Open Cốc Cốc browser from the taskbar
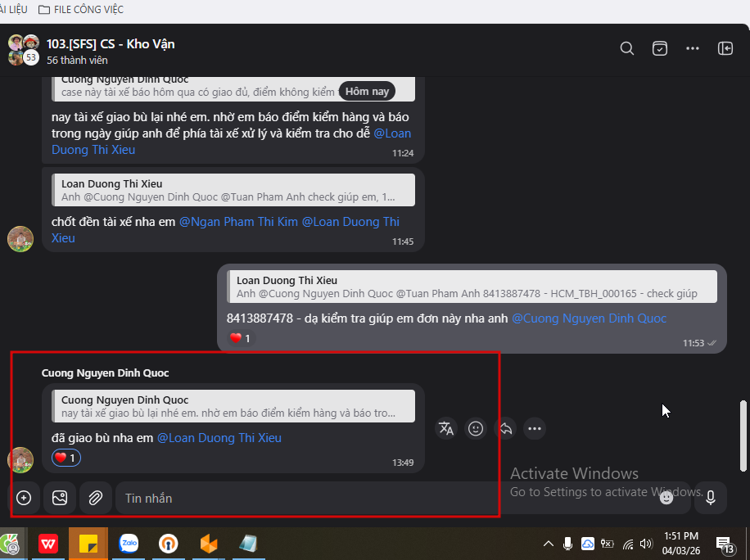 [x=11, y=544]
